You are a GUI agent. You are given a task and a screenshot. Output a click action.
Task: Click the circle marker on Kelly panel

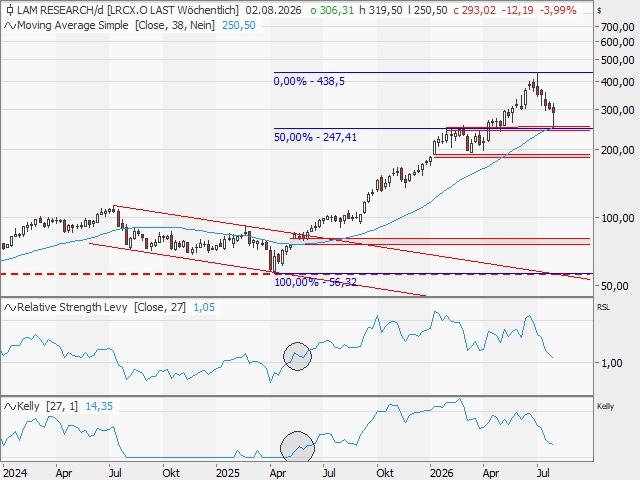point(298,448)
